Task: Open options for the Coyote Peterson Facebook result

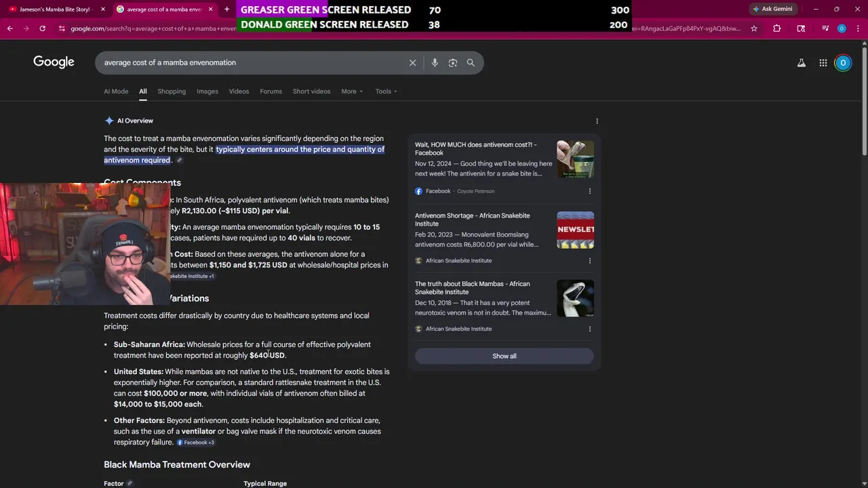Action: pyautogui.click(x=589, y=191)
